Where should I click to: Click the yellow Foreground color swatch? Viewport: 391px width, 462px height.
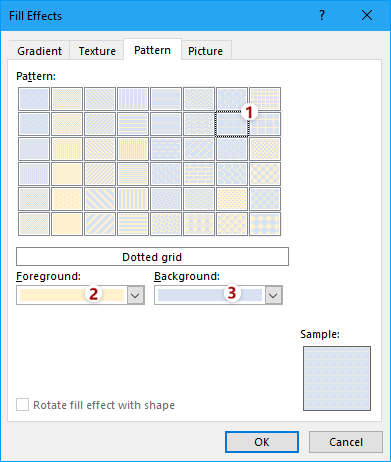coord(72,295)
